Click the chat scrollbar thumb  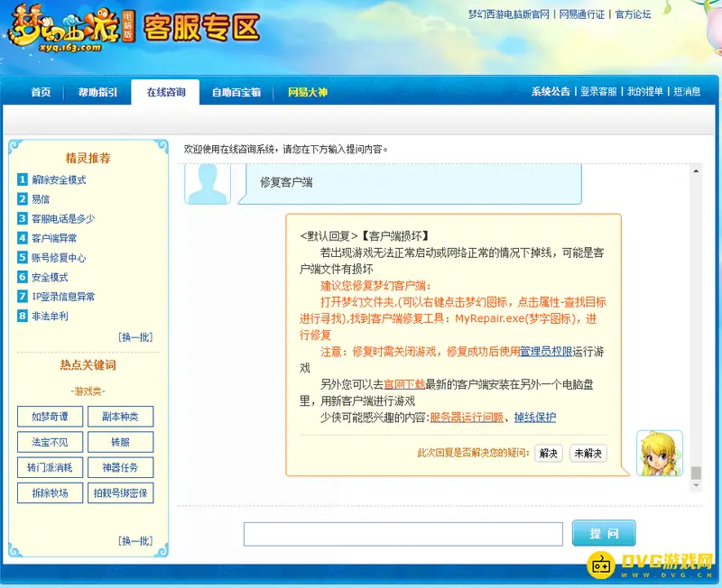click(x=696, y=473)
